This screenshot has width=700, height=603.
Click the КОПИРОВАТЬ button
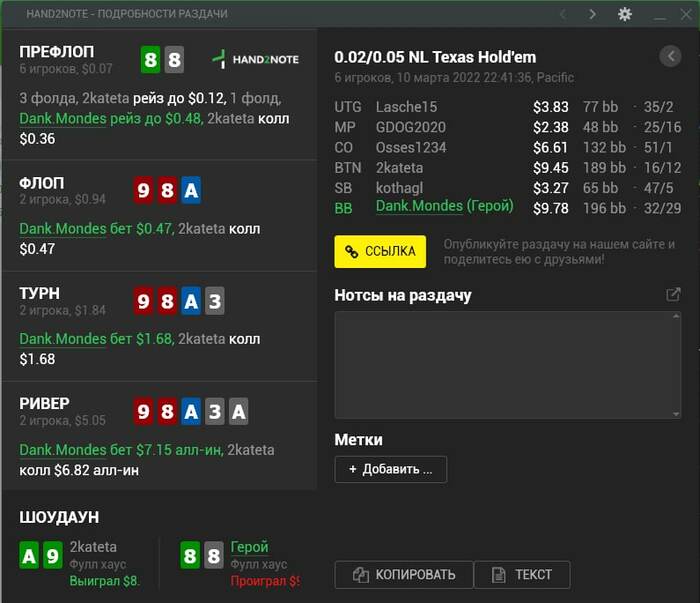tap(404, 574)
